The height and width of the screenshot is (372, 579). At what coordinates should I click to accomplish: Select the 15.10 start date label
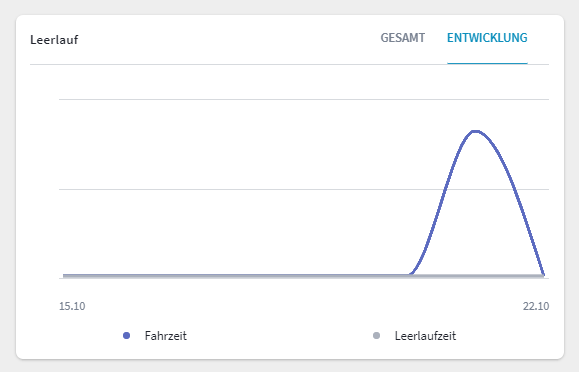coord(72,306)
